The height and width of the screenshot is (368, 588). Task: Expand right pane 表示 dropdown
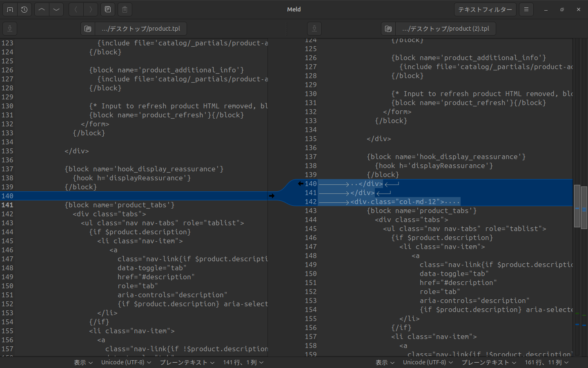point(385,362)
